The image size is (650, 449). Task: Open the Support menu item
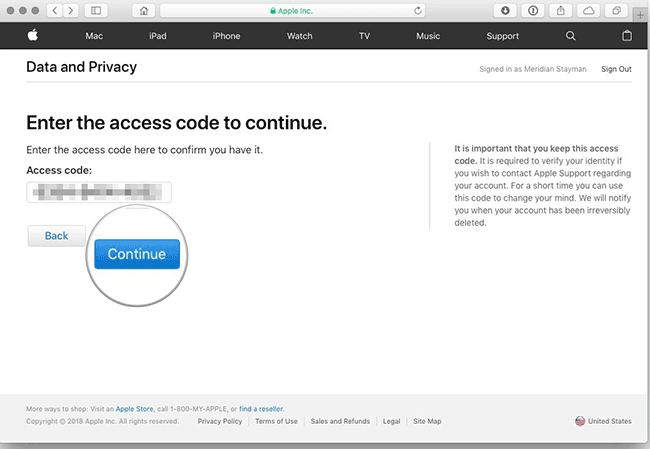pos(502,36)
